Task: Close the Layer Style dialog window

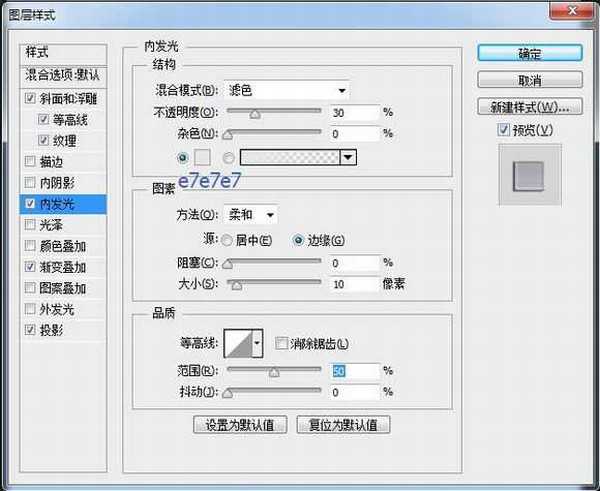Action: coord(579,12)
